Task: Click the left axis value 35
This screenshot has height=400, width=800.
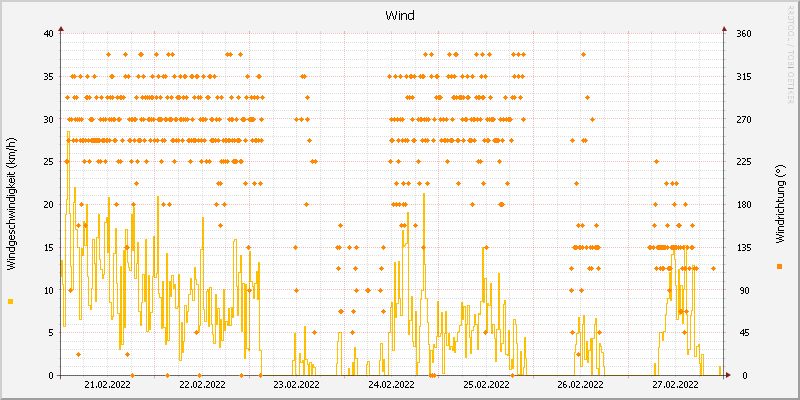Action: 48,77
